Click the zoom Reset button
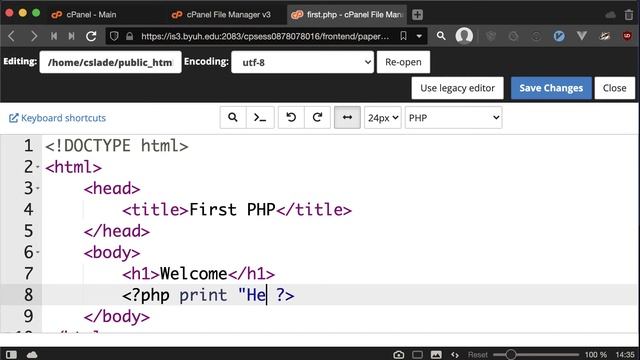Screen dimensions: 640x360 click(478, 355)
